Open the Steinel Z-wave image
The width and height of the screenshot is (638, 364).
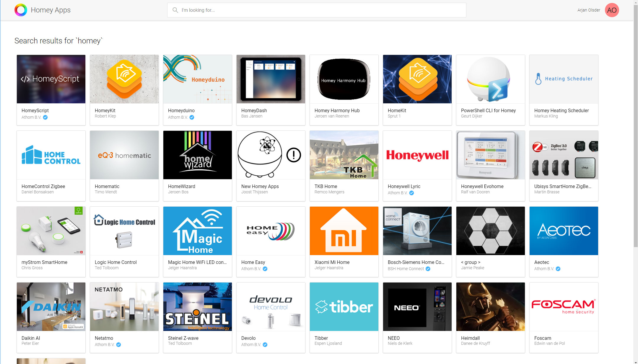click(x=198, y=307)
